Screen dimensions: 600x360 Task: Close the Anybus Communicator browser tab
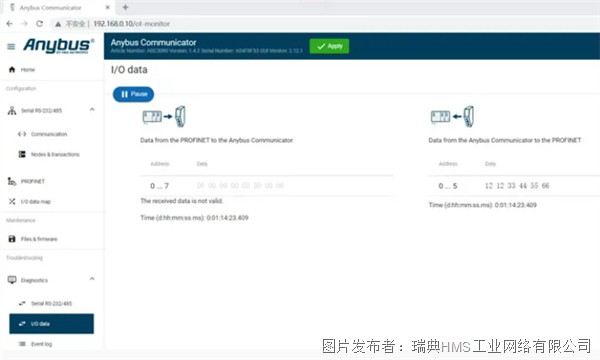[108, 7]
